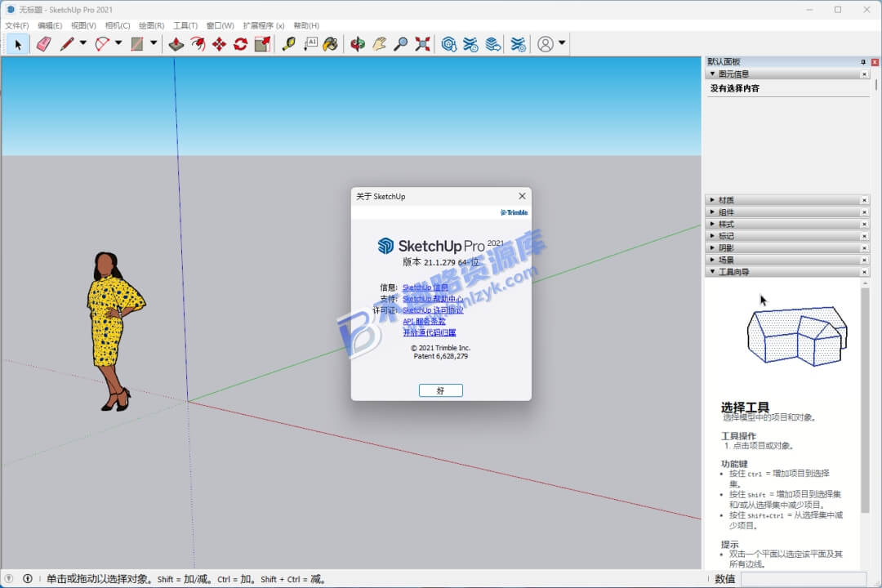
Task: Open the 编辑(E) menu
Action: pos(50,25)
